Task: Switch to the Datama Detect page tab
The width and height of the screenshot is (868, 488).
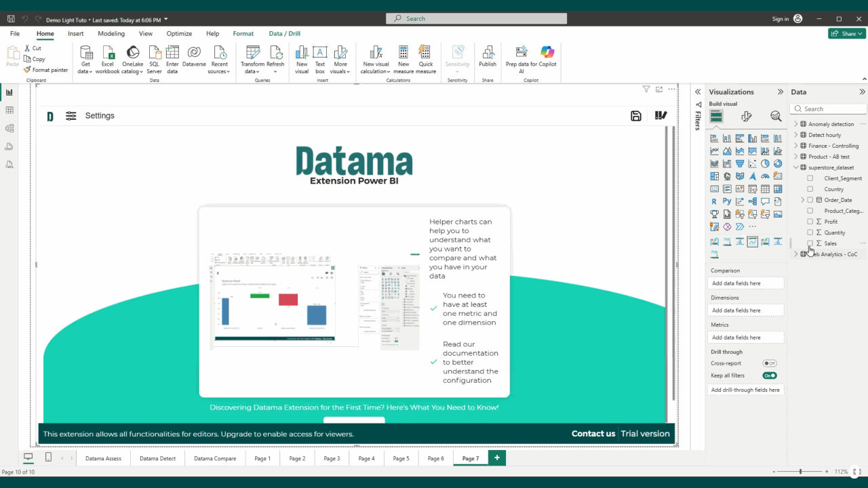Action: (157, 458)
